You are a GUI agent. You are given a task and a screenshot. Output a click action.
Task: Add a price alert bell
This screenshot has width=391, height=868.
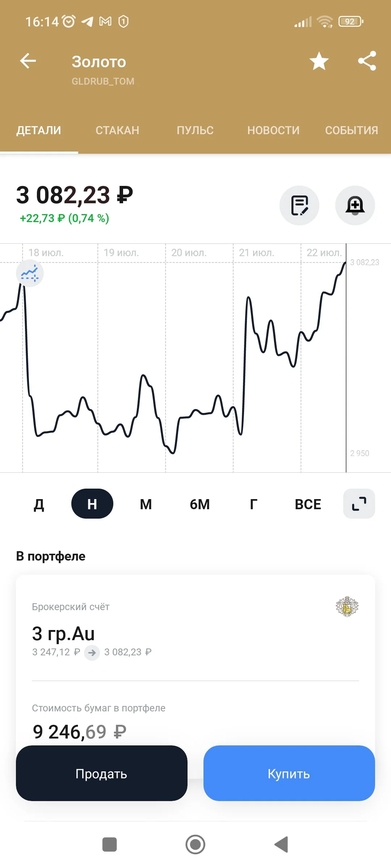355,205
